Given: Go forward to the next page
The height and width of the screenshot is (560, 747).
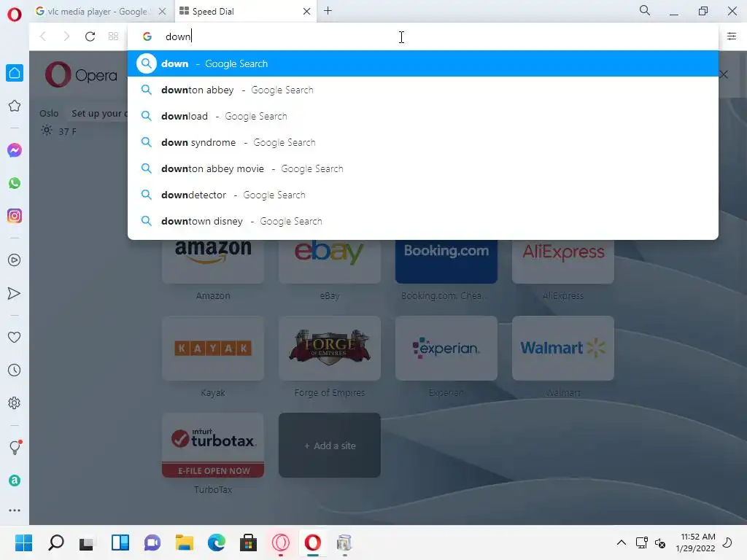Looking at the screenshot, I should [x=66, y=36].
